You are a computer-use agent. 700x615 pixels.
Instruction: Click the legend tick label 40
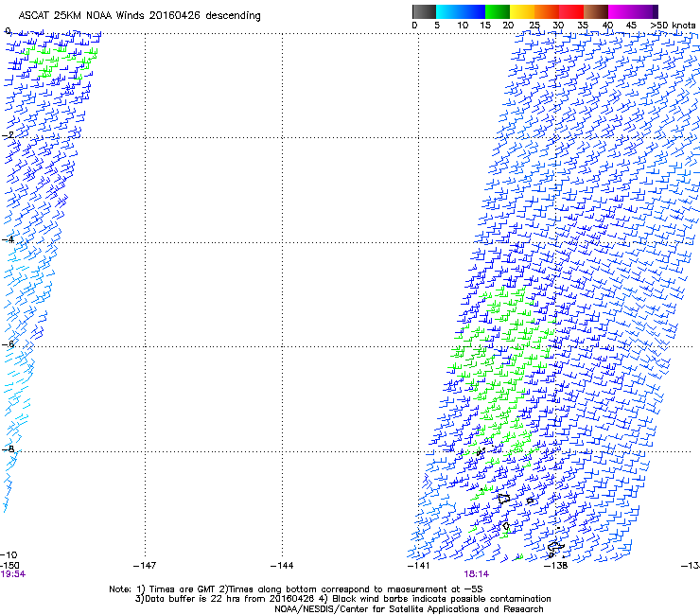tap(607, 26)
